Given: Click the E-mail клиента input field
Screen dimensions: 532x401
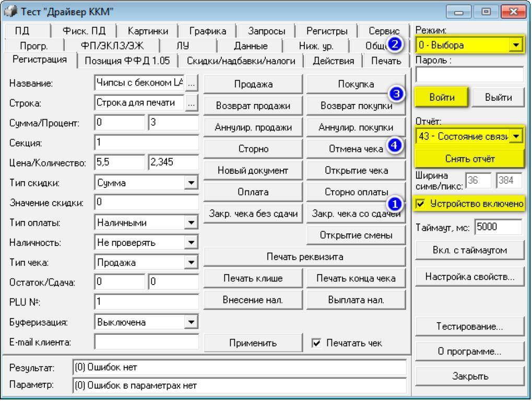Looking at the screenshot, I should click(147, 343).
